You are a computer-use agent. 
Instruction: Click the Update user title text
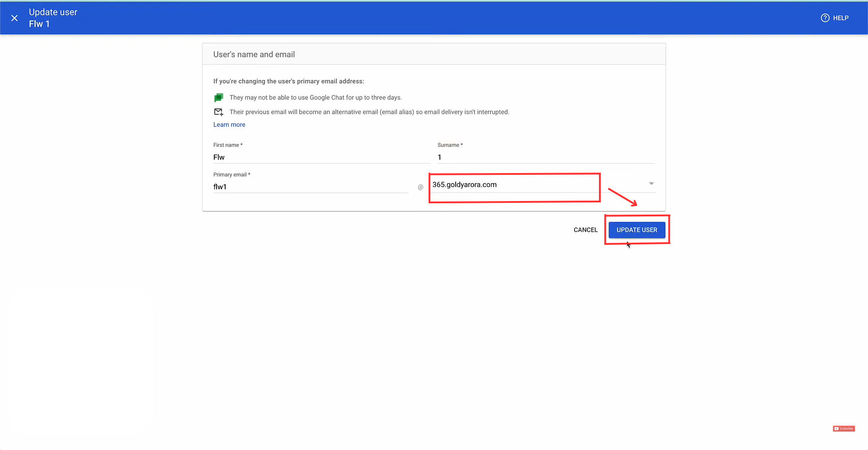53,12
